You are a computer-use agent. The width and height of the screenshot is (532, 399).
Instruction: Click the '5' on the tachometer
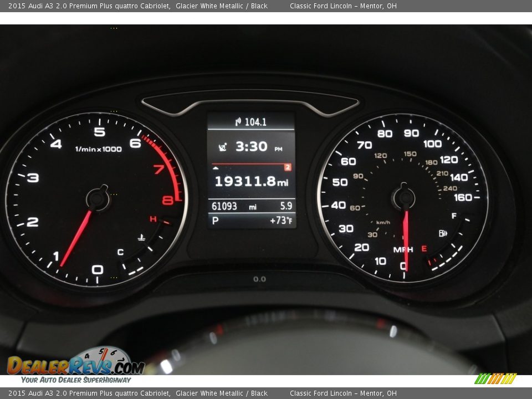point(99,132)
